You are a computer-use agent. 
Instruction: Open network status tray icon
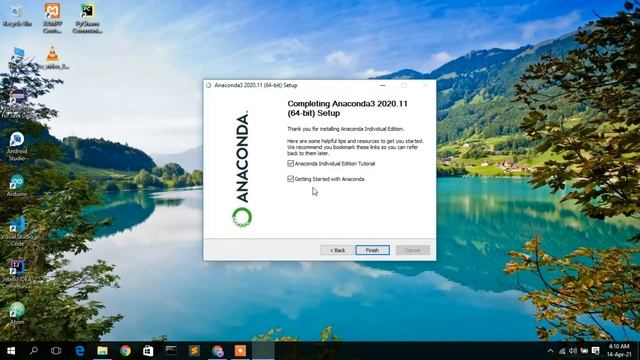pyautogui.click(x=562, y=351)
